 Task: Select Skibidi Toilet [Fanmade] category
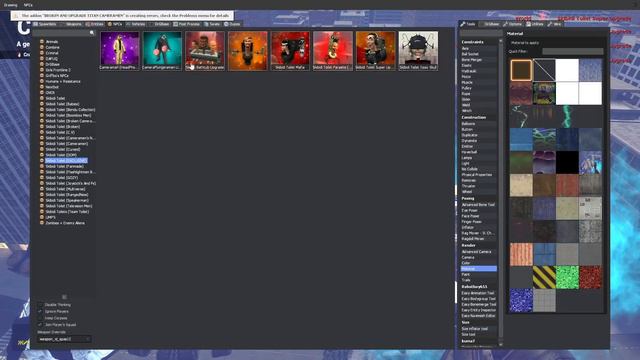tap(64, 166)
